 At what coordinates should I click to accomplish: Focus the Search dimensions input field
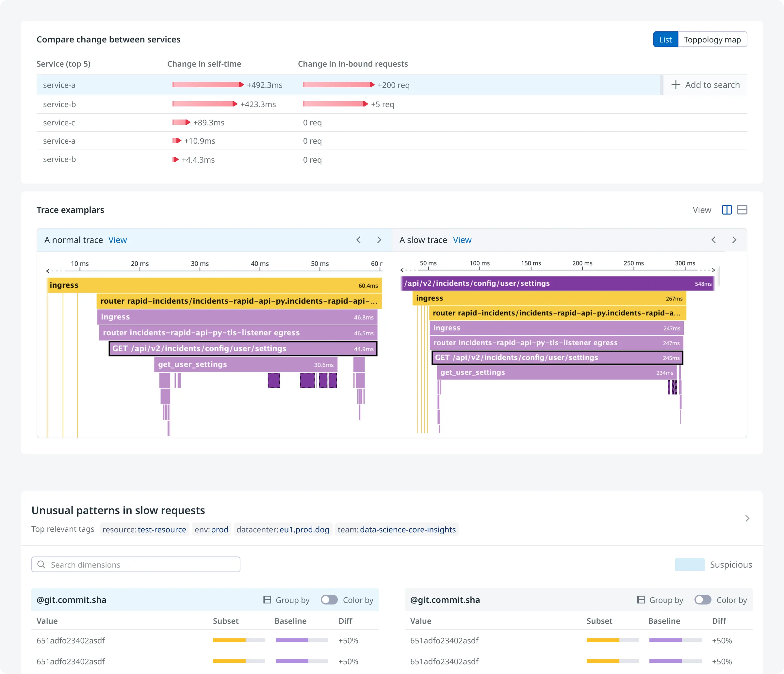136,565
